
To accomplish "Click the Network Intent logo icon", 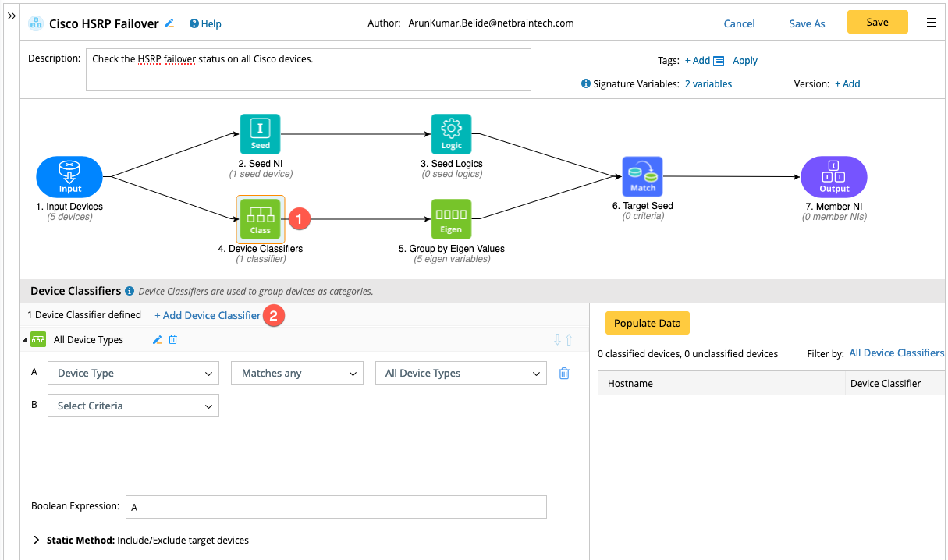I will pyautogui.click(x=36, y=23).
